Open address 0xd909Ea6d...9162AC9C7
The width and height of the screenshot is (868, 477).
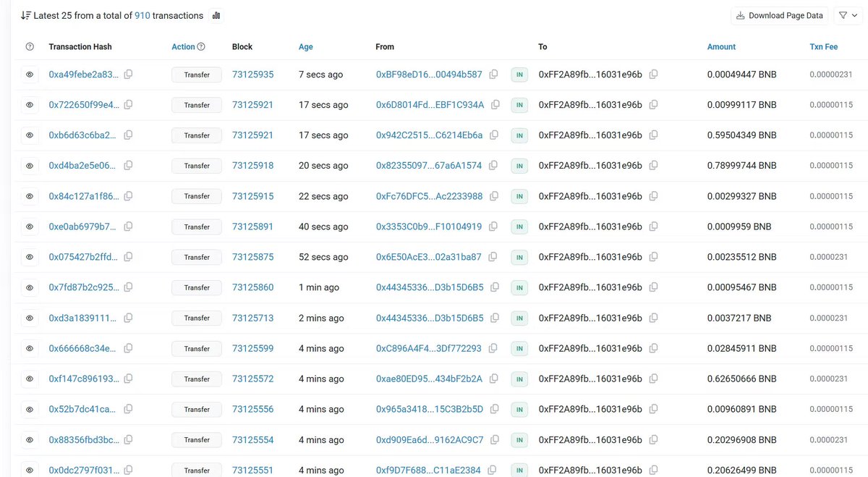click(430, 439)
